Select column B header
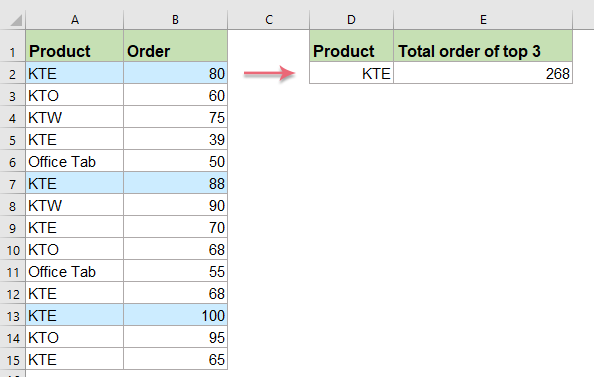The height and width of the screenshot is (377, 594). tap(175, 20)
